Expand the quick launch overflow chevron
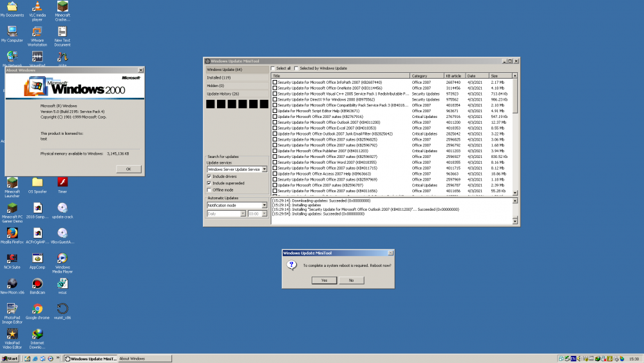Viewport: 644px width, 363px height. (x=58, y=358)
